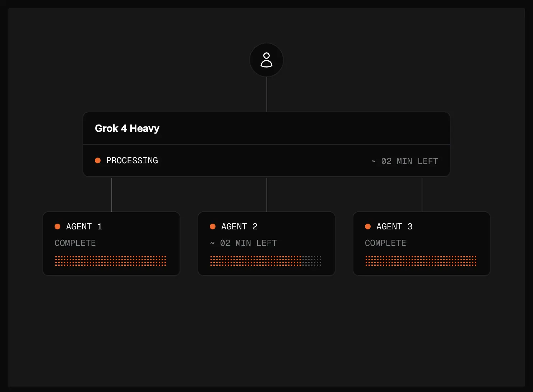Click the orange status dot for Agent 1

pos(57,227)
